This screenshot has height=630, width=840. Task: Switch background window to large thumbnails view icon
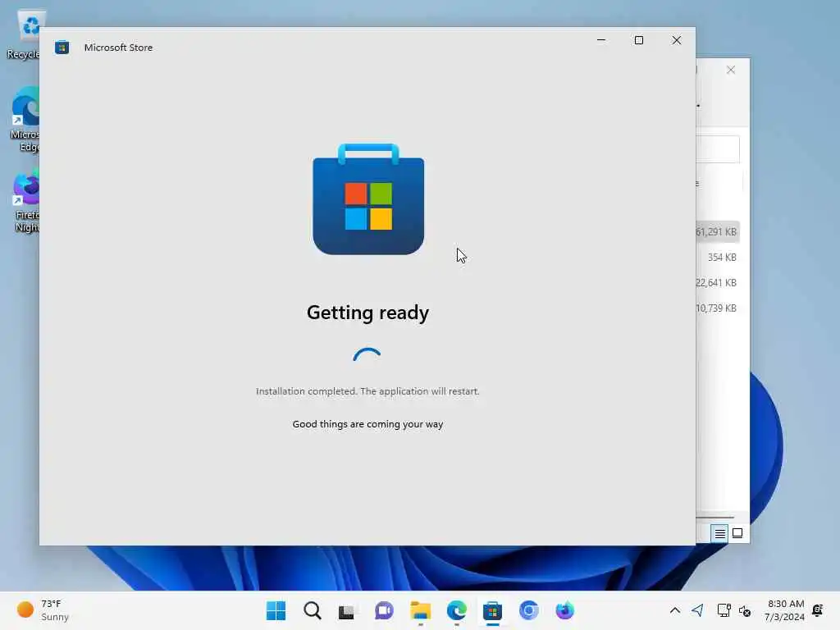coord(737,533)
